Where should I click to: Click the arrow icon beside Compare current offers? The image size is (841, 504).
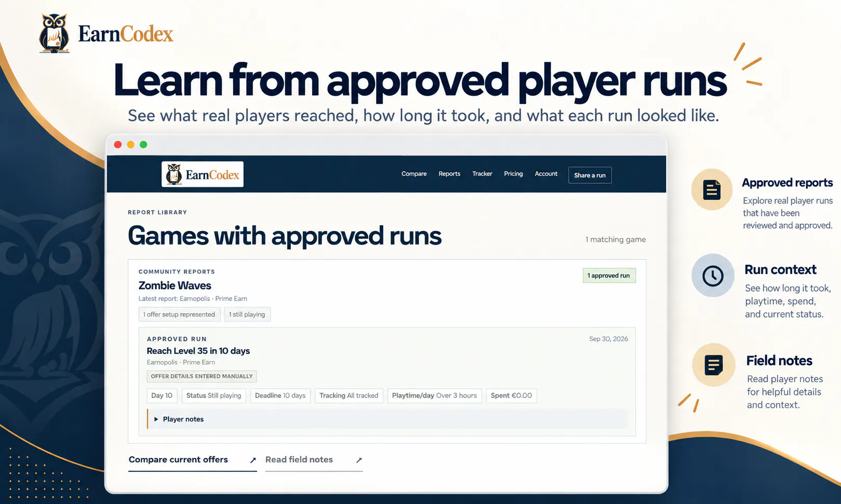253,460
